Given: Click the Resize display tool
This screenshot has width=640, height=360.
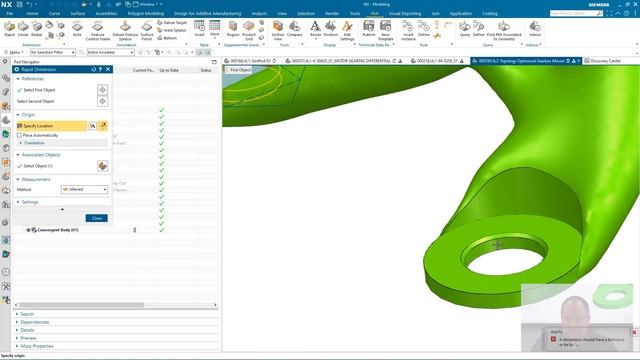Looking at the screenshot, I should [x=316, y=29].
